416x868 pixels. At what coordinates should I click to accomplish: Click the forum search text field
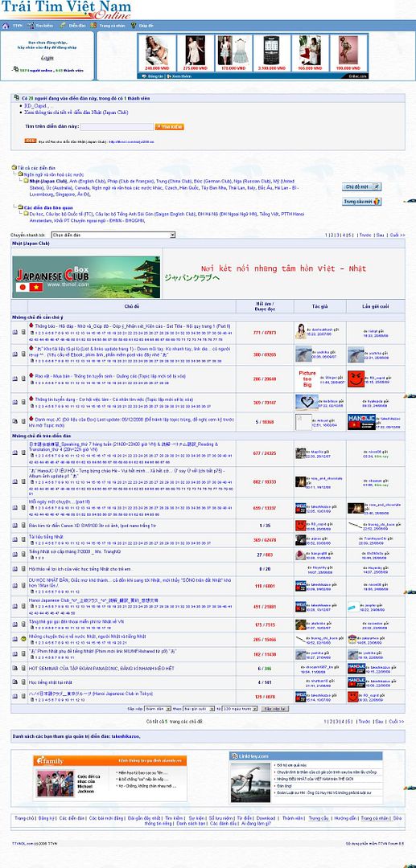(117, 127)
